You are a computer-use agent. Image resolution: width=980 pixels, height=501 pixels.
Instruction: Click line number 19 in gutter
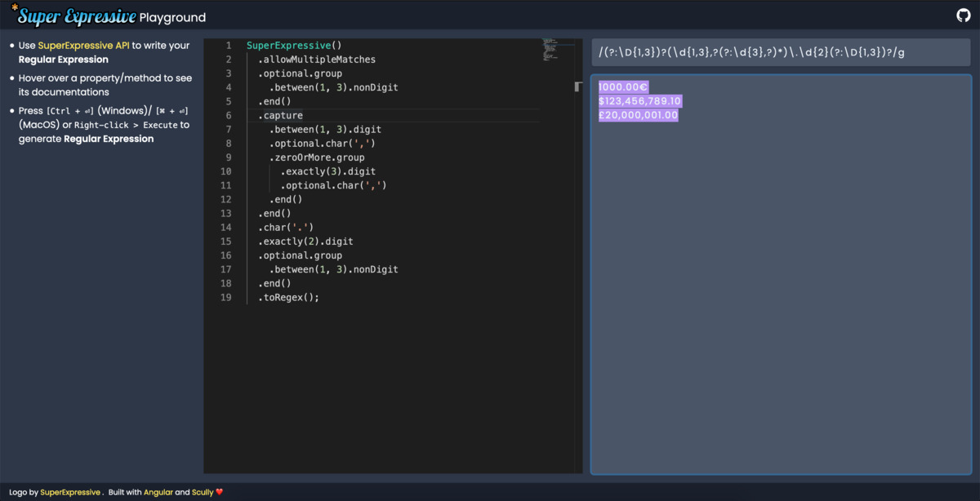click(226, 297)
